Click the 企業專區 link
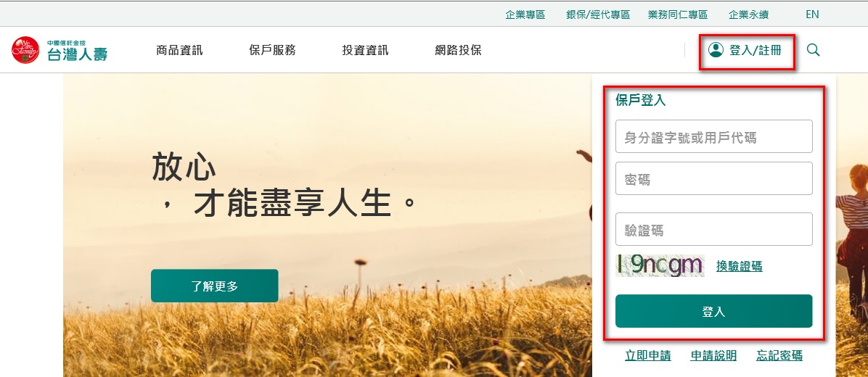Image resolution: width=868 pixels, height=377 pixels. [x=525, y=15]
